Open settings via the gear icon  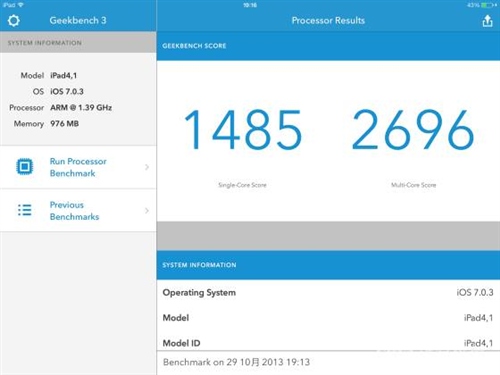(14, 21)
